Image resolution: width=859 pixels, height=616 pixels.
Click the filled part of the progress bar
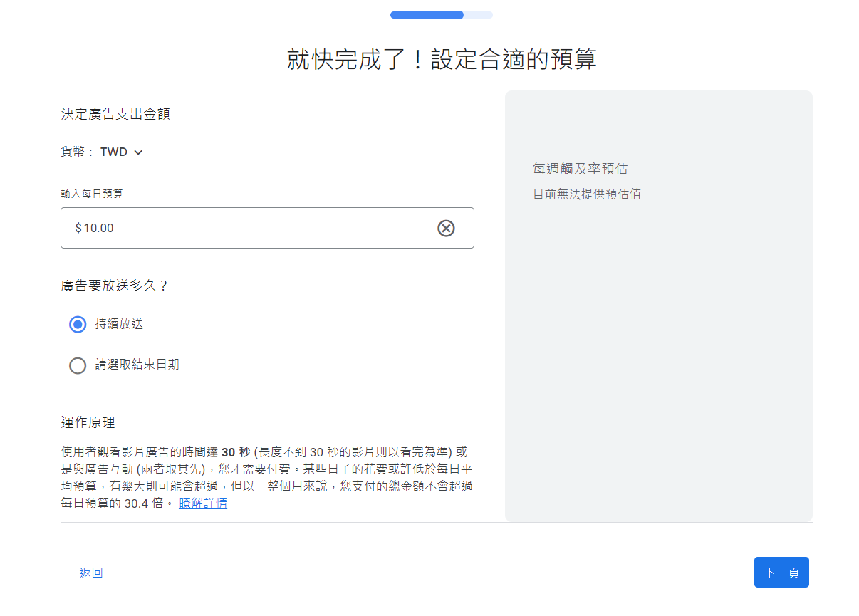coord(426,15)
